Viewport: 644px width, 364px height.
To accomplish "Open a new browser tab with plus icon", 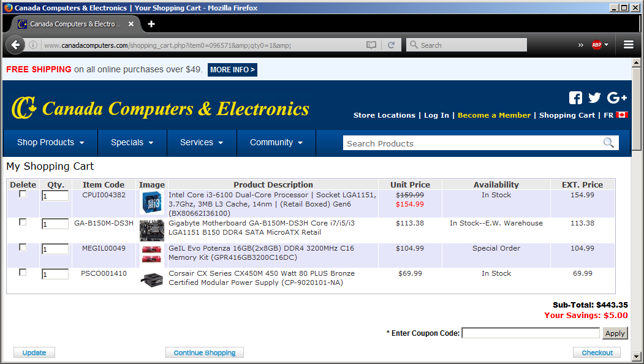I will [151, 24].
